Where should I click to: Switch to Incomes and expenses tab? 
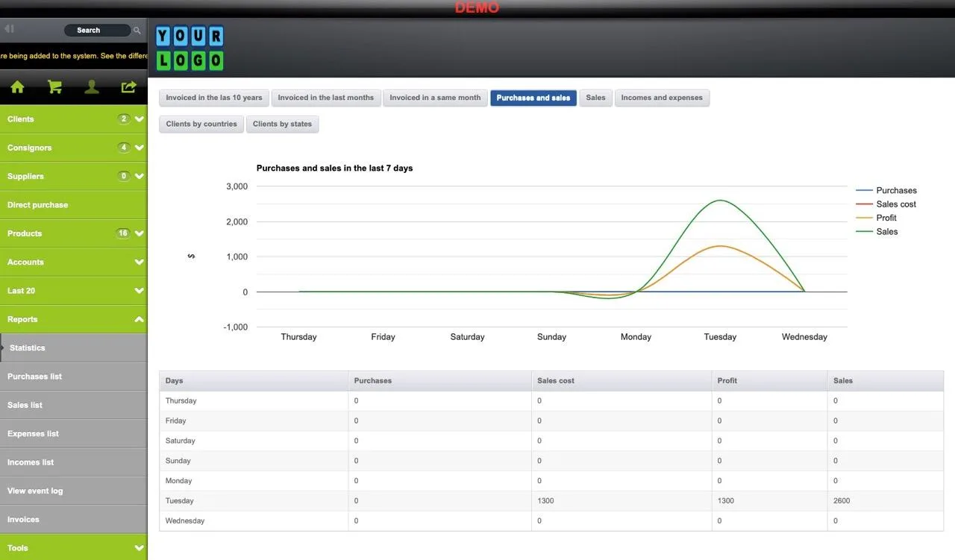coord(662,98)
